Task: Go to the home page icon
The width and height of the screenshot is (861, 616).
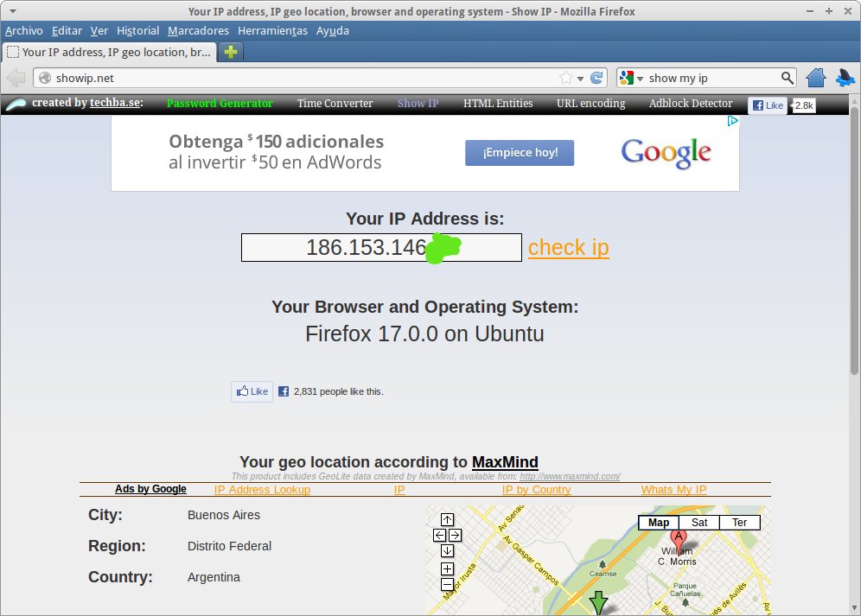Action: click(x=816, y=78)
